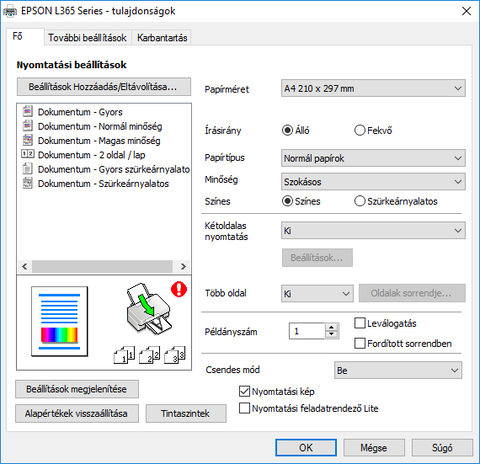Open the Papírtípus dropdown
The image size is (480, 464).
(x=373, y=158)
